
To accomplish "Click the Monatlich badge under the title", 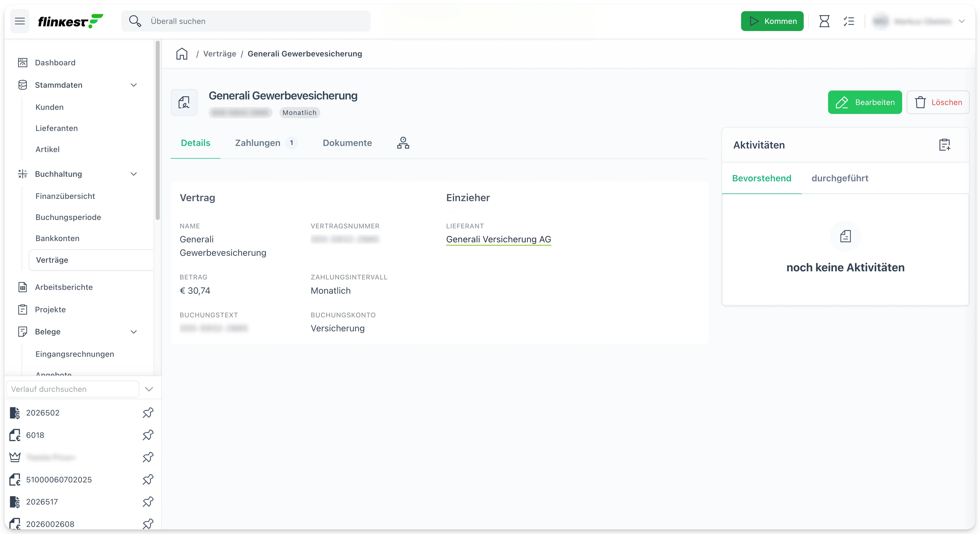I will click(299, 113).
